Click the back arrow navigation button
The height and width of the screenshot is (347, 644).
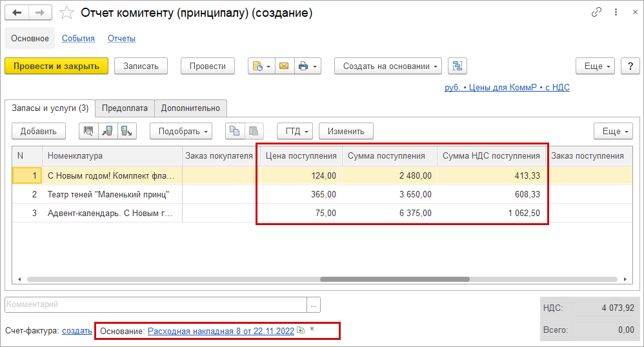coord(16,13)
